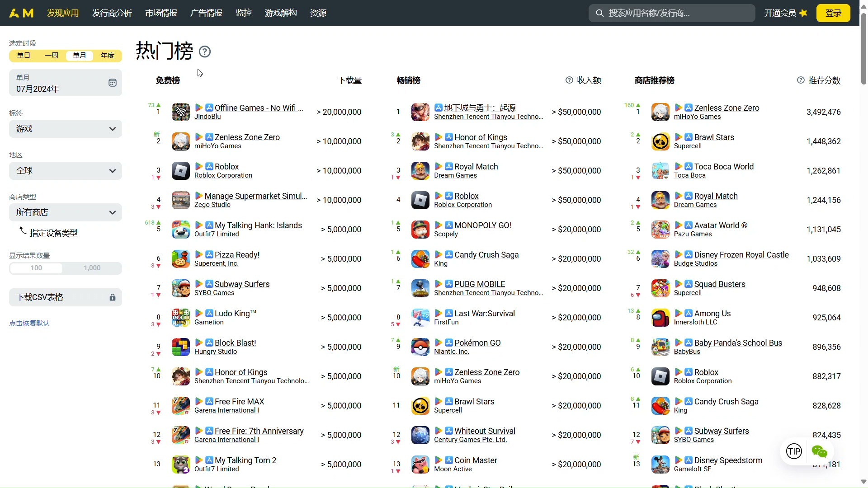Open 市场情报 nav tab
The width and height of the screenshot is (868, 488).
[x=161, y=13]
